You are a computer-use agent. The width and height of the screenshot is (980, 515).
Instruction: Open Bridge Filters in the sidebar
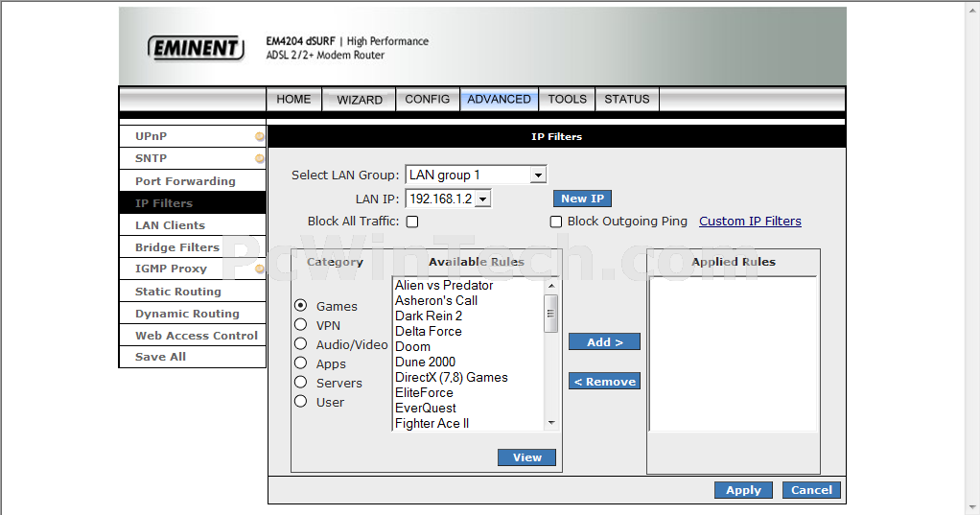point(193,246)
